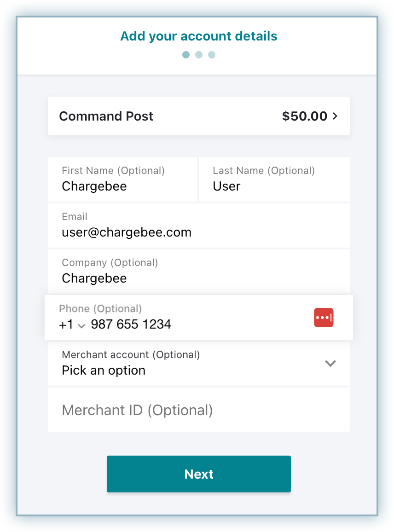Select the third step progress dot
This screenshot has height=532, width=394.
[x=212, y=55]
